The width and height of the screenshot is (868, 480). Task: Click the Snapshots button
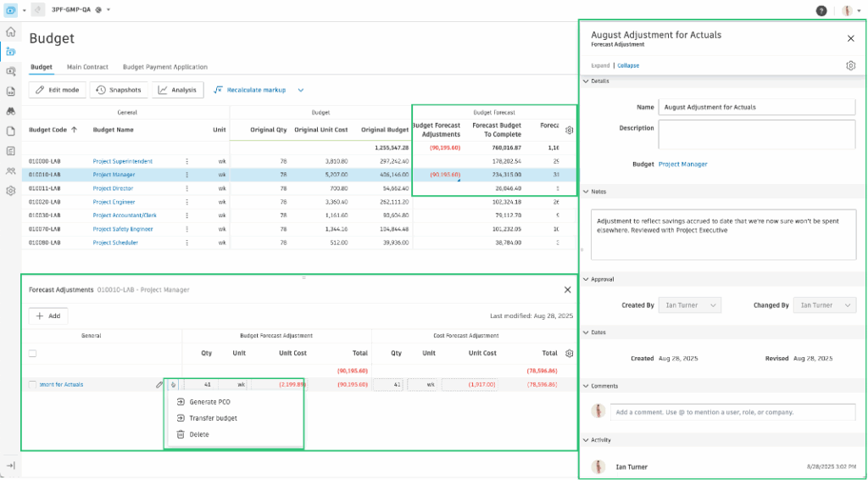(x=119, y=90)
